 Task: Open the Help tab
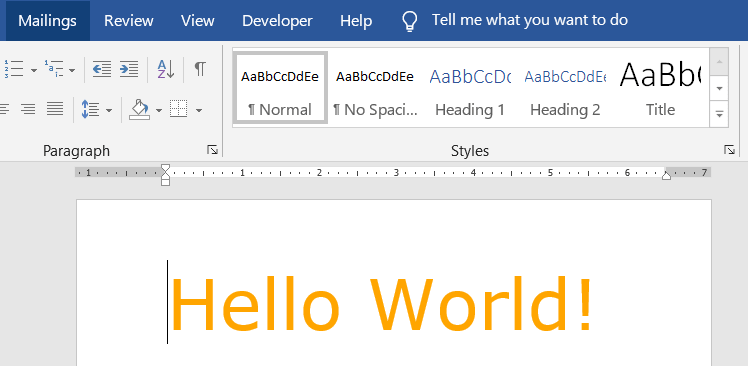click(x=356, y=21)
